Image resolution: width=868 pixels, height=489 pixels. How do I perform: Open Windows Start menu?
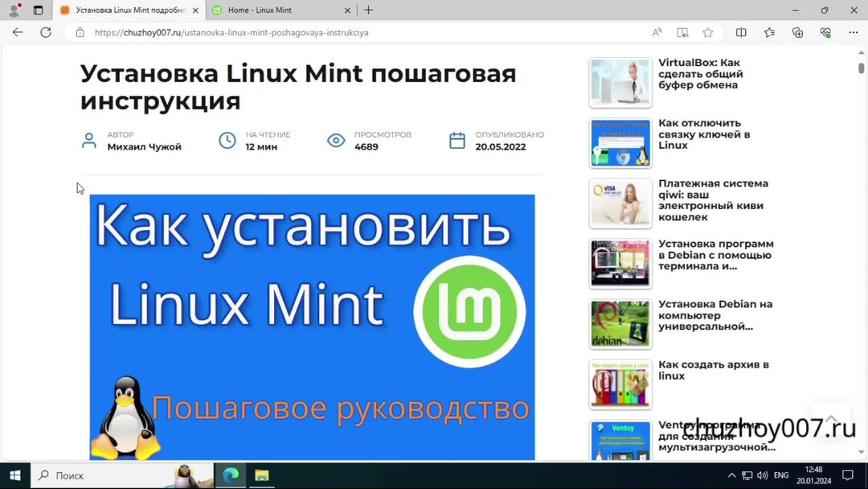[15, 475]
